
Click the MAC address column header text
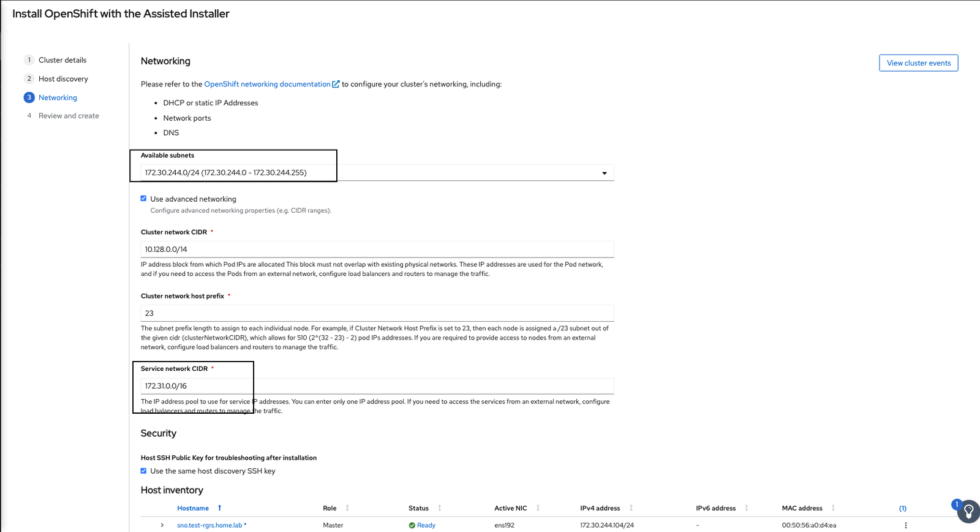tap(802, 508)
